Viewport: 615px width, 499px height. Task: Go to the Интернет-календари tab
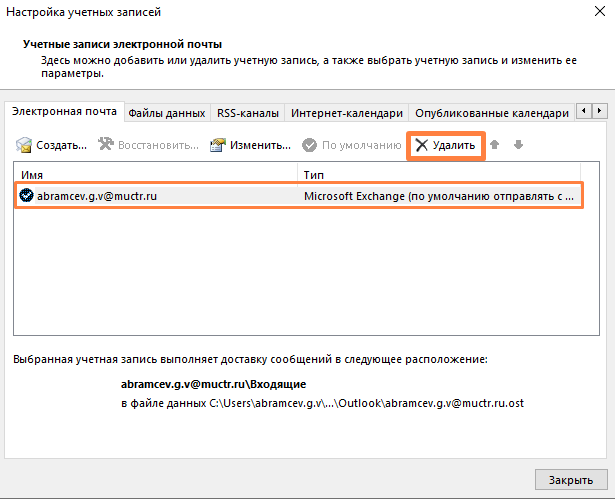click(x=346, y=113)
